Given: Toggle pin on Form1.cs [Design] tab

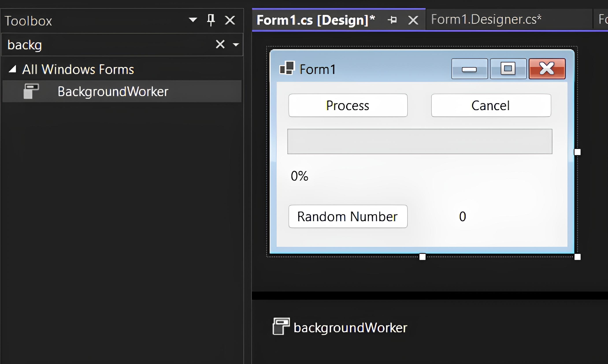Looking at the screenshot, I should (392, 20).
